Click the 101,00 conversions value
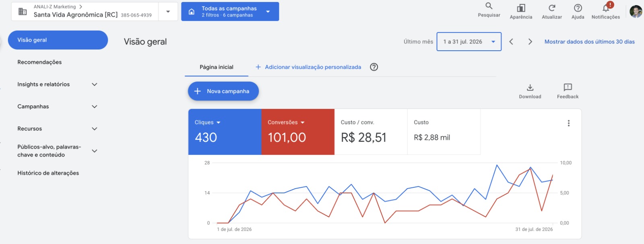Screen dimensions: 644x244 tap(287, 137)
